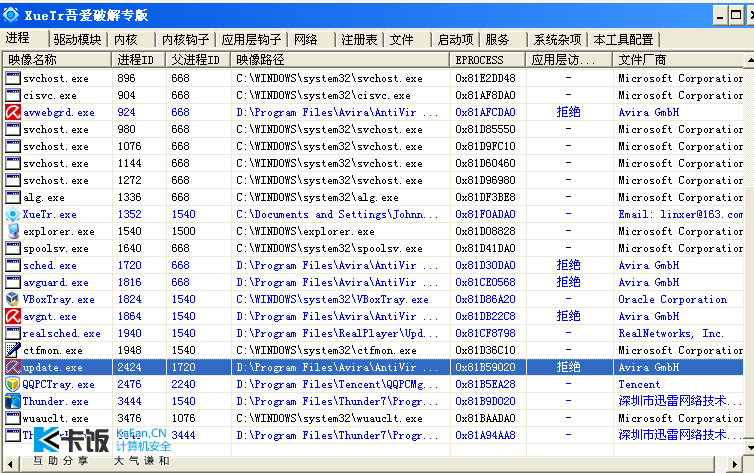
Task: Click the wuauclt.exe window icon
Action: click(13, 418)
